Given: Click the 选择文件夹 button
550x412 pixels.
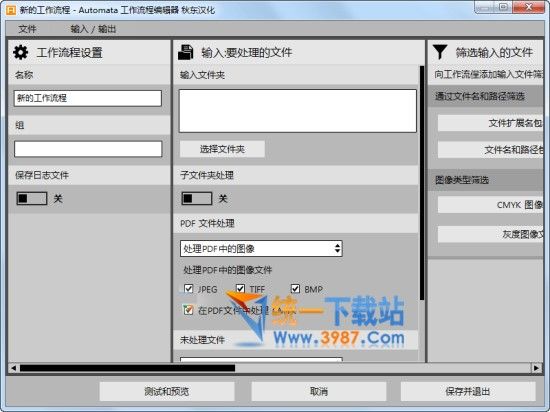Looking at the screenshot, I should click(x=222, y=149).
